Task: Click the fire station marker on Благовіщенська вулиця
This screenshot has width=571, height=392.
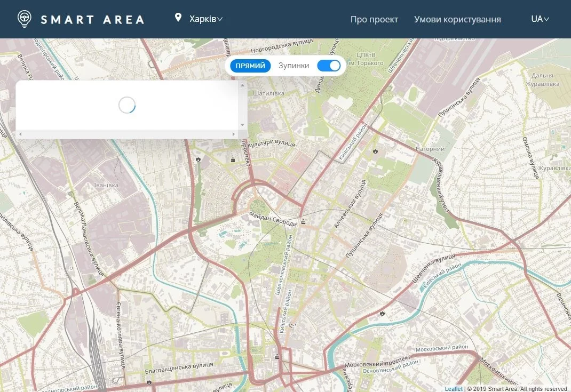Action: (x=149, y=382)
